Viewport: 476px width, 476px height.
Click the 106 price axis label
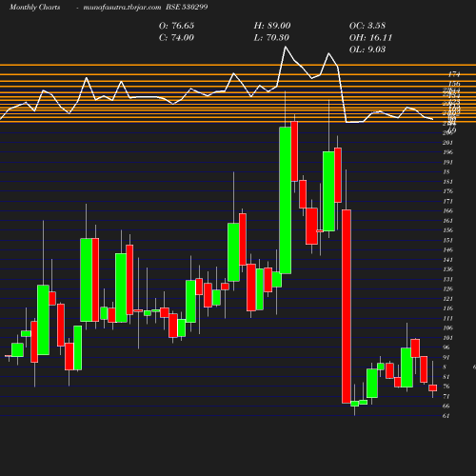pos(447,328)
